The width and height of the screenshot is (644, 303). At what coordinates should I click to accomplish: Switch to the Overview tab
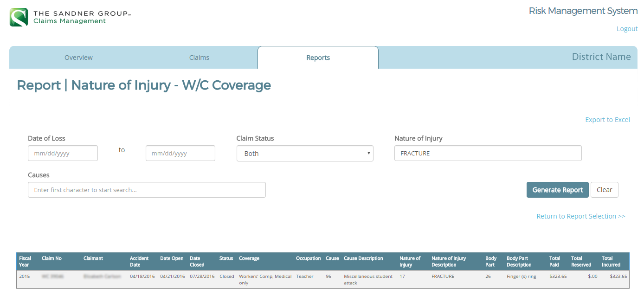(x=78, y=58)
